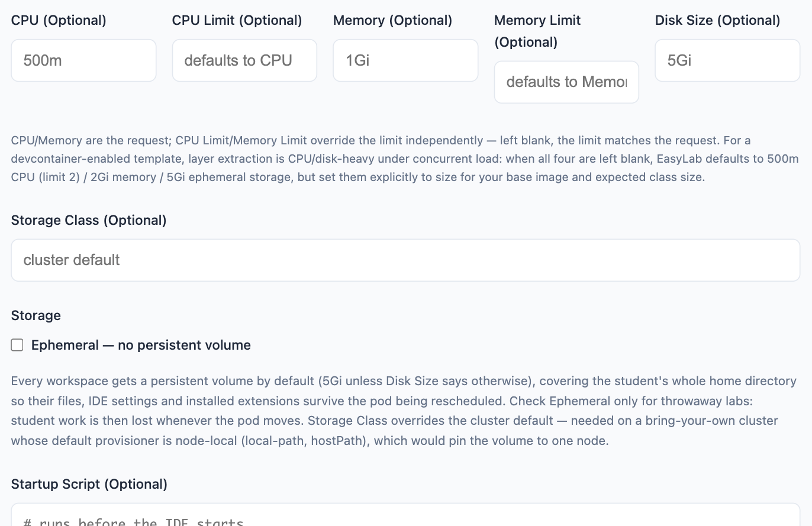Image resolution: width=812 pixels, height=526 pixels.
Task: Click the 'CPU Limit (Optional)' label
Action: pos(237,20)
